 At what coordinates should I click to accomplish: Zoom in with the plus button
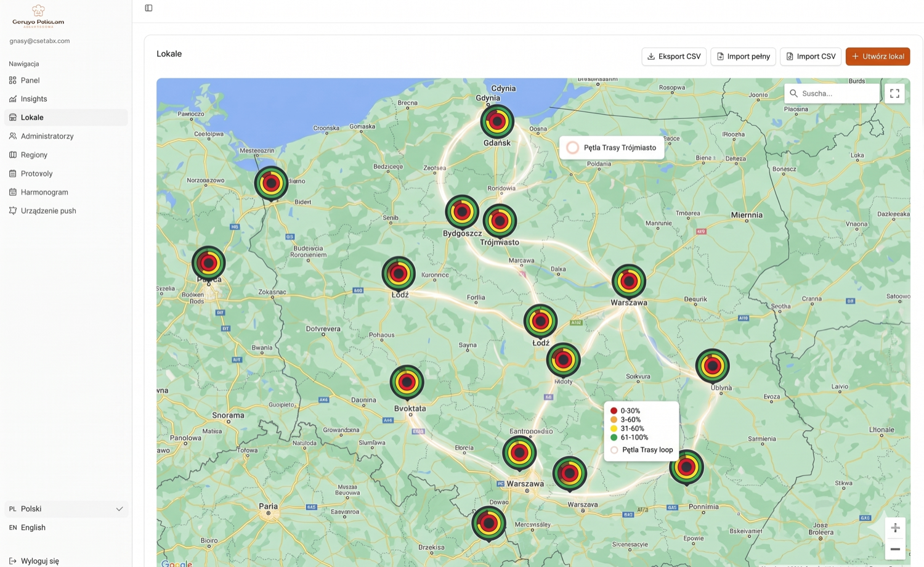click(895, 528)
